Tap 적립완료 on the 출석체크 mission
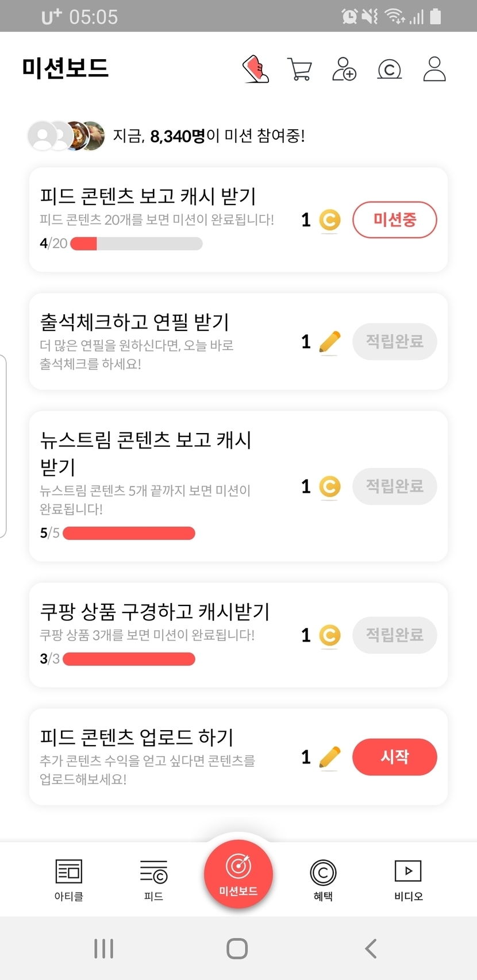477x980 pixels. [395, 342]
